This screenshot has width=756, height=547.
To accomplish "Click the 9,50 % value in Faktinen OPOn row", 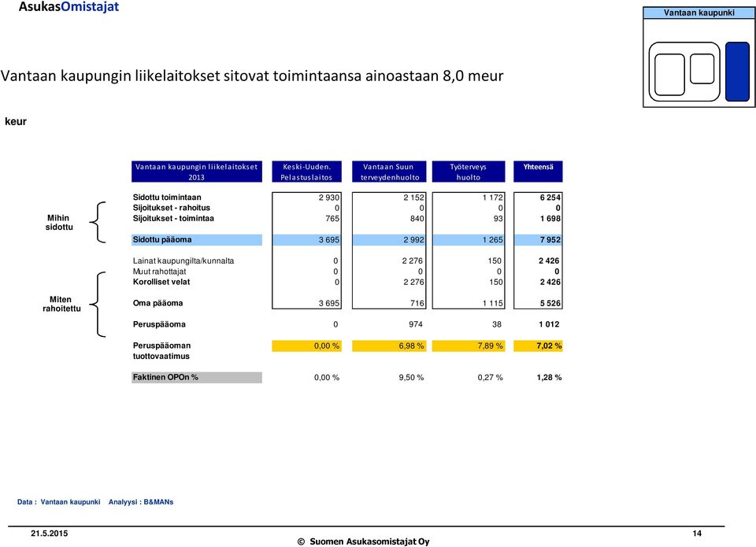I will 411,377.
